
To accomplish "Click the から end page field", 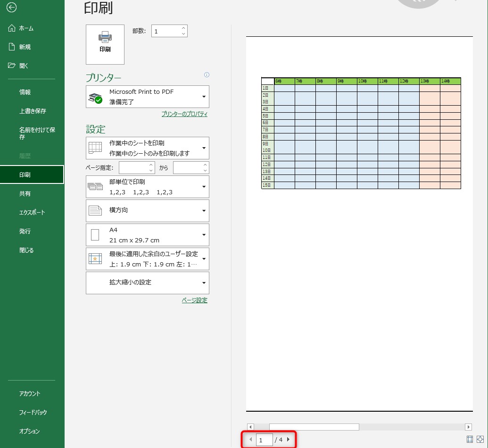I will pyautogui.click(x=188, y=168).
